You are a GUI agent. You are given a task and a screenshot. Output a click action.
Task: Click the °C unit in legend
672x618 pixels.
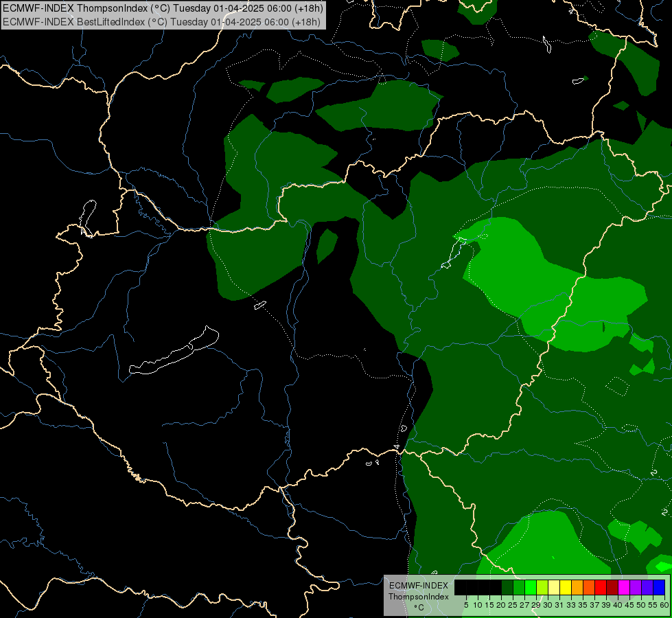click(x=419, y=608)
